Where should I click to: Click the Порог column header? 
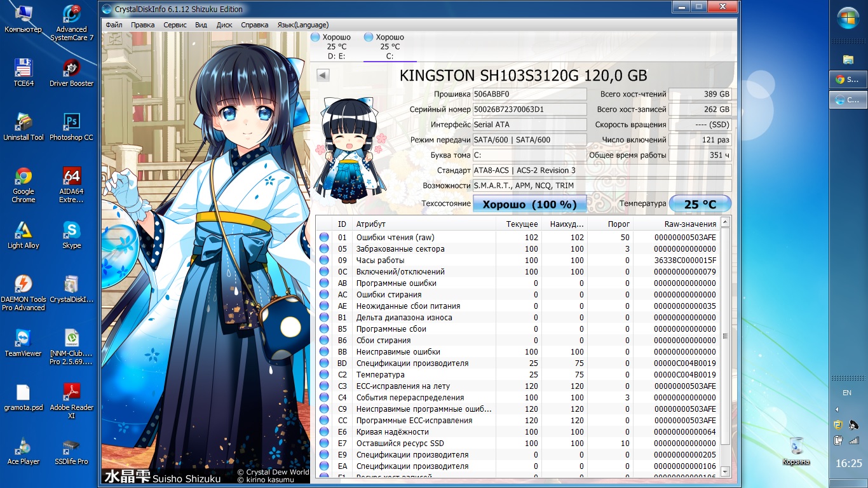610,224
